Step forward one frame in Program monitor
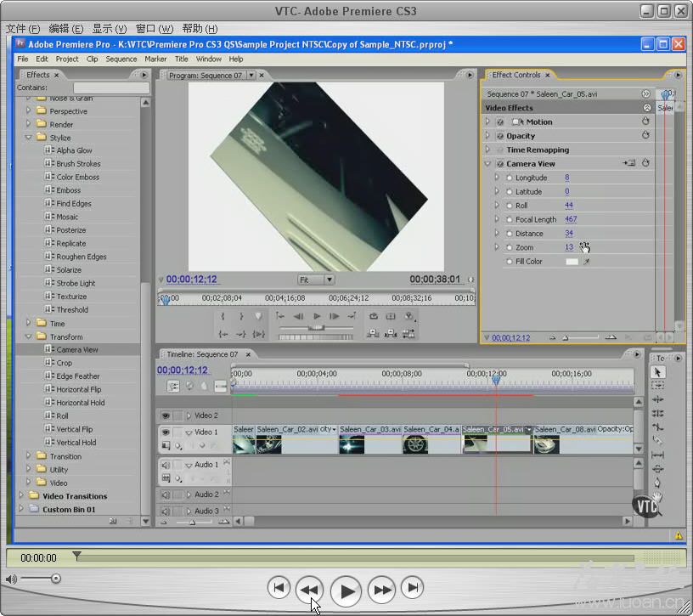Image resolution: width=693 pixels, height=616 pixels. click(335, 316)
